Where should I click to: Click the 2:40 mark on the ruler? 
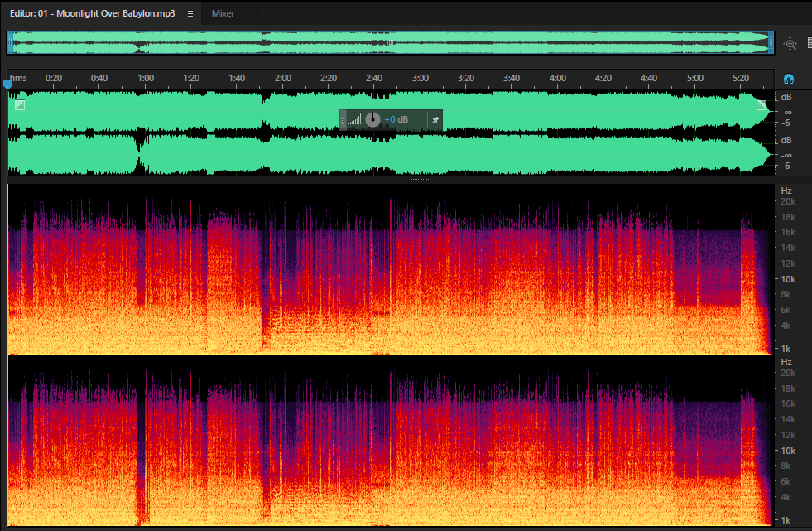tap(374, 78)
